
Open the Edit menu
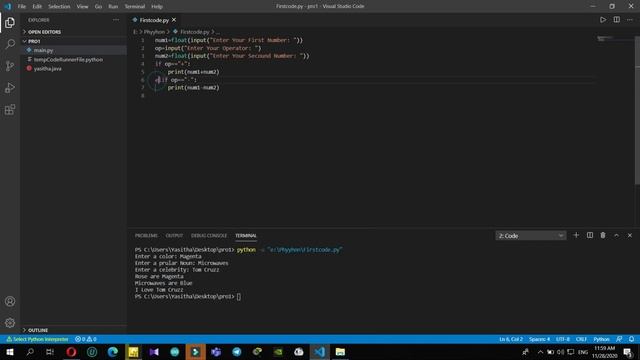(x=37, y=7)
